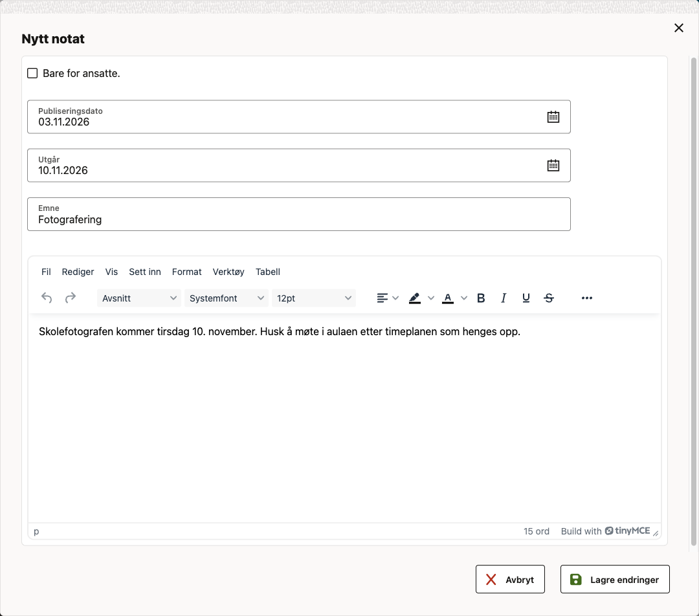
Task: Open the Sett inn menu
Action: [x=145, y=272]
